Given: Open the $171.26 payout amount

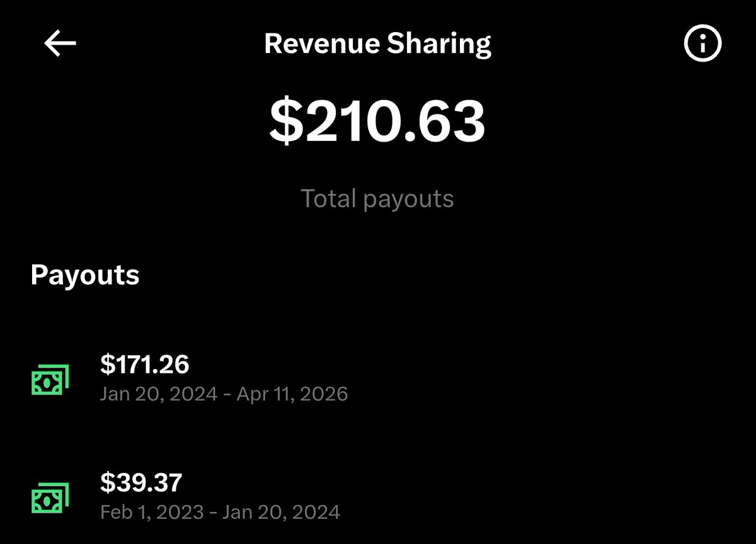Looking at the screenshot, I should click(145, 364).
